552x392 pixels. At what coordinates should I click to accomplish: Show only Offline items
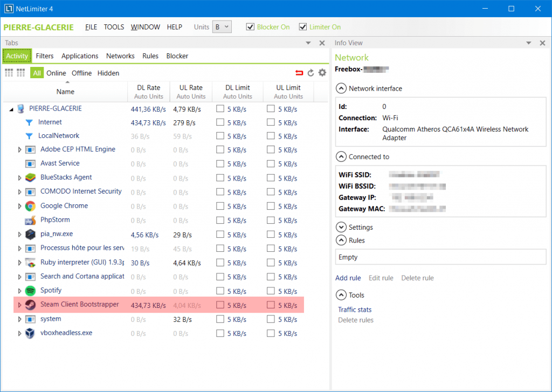click(82, 73)
